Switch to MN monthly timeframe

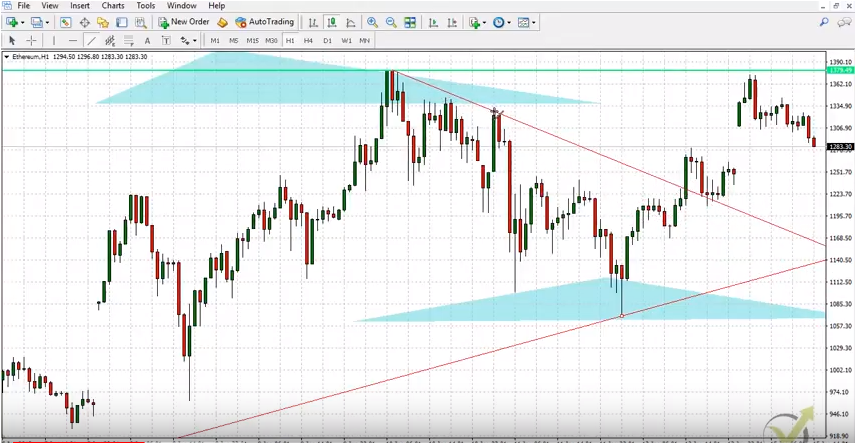point(364,40)
